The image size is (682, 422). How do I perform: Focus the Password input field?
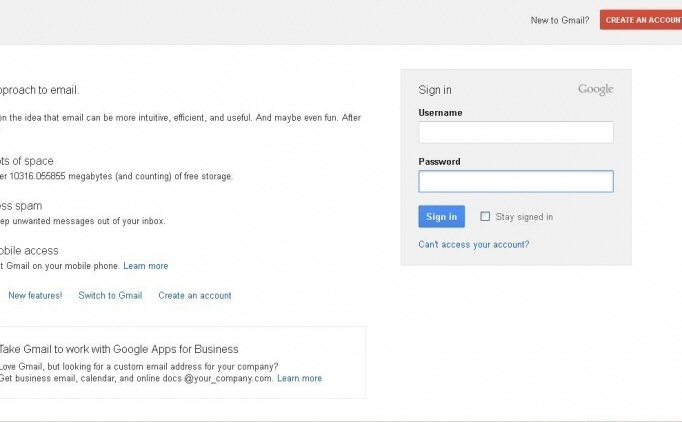tap(515, 181)
